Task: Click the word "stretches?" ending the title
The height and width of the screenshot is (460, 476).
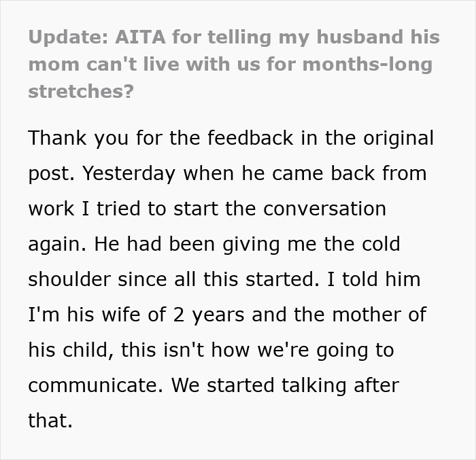Action: [81, 92]
